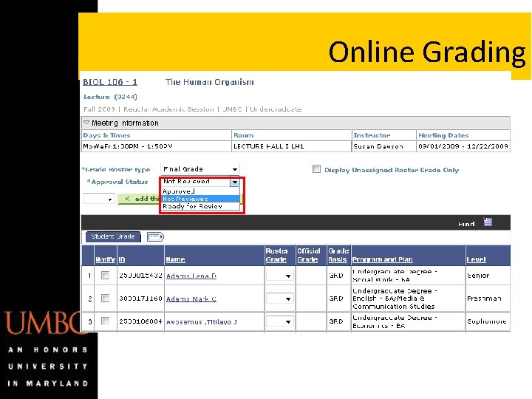Click the ID cell 2500106004

click(140, 321)
